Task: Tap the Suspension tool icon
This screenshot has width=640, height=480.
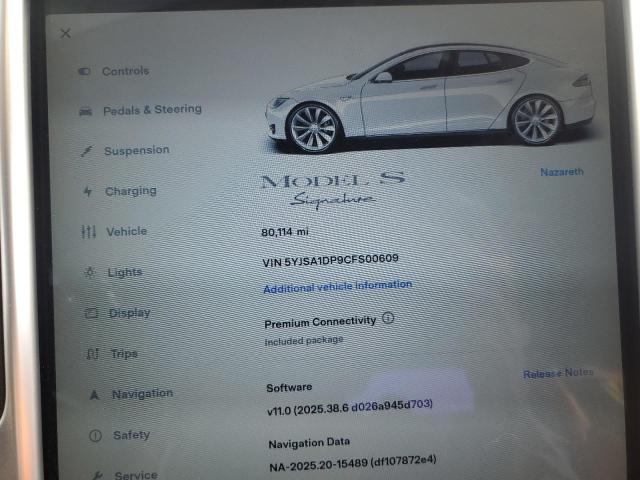Action: point(85,151)
